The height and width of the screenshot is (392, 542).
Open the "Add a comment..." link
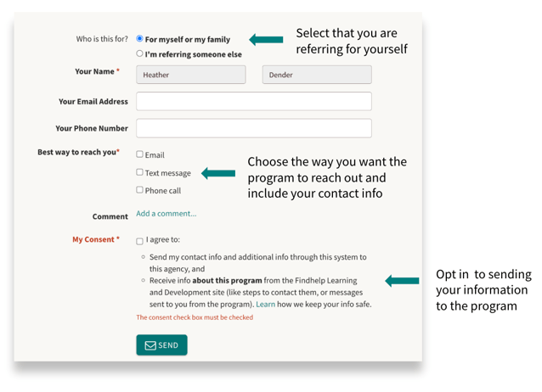pyautogui.click(x=167, y=214)
